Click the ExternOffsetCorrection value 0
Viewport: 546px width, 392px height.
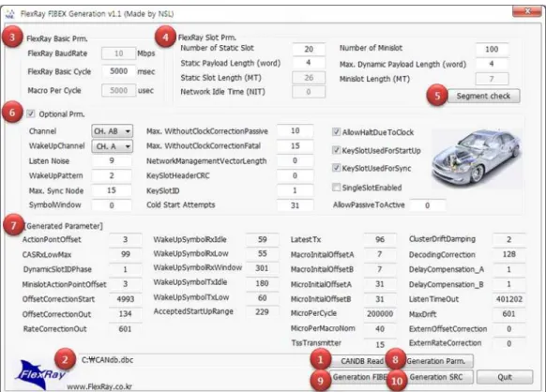point(508,328)
